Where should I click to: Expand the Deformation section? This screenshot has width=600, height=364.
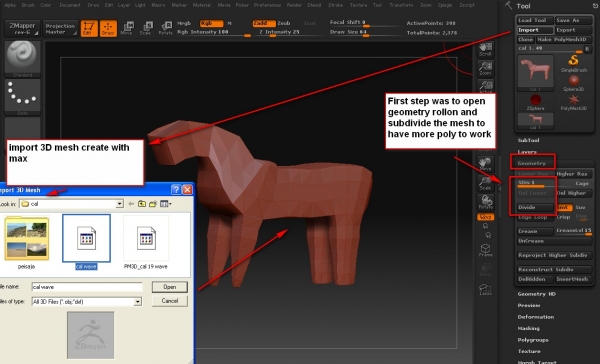tap(536, 317)
